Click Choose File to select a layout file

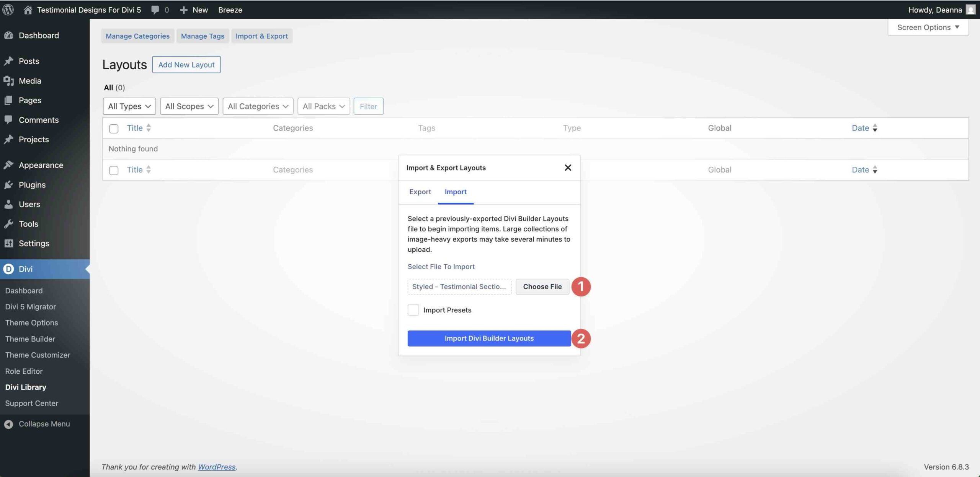point(542,287)
